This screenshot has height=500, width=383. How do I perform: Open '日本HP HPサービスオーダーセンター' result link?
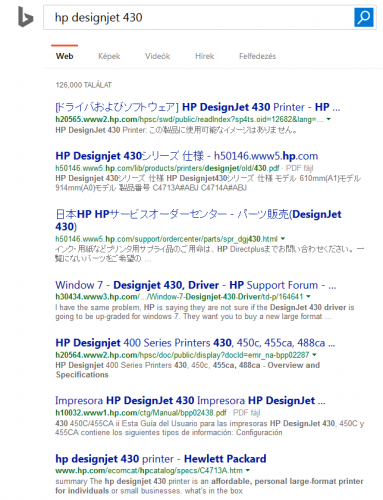198,220
